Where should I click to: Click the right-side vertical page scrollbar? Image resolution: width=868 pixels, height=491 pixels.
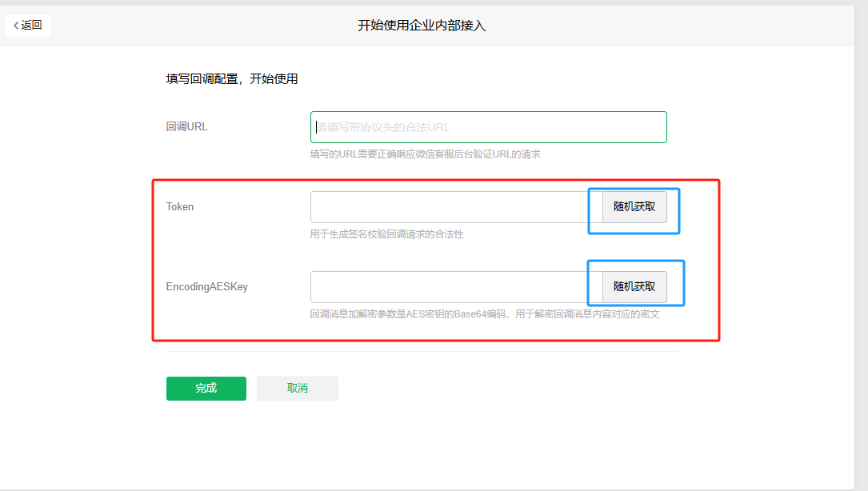pos(861,240)
